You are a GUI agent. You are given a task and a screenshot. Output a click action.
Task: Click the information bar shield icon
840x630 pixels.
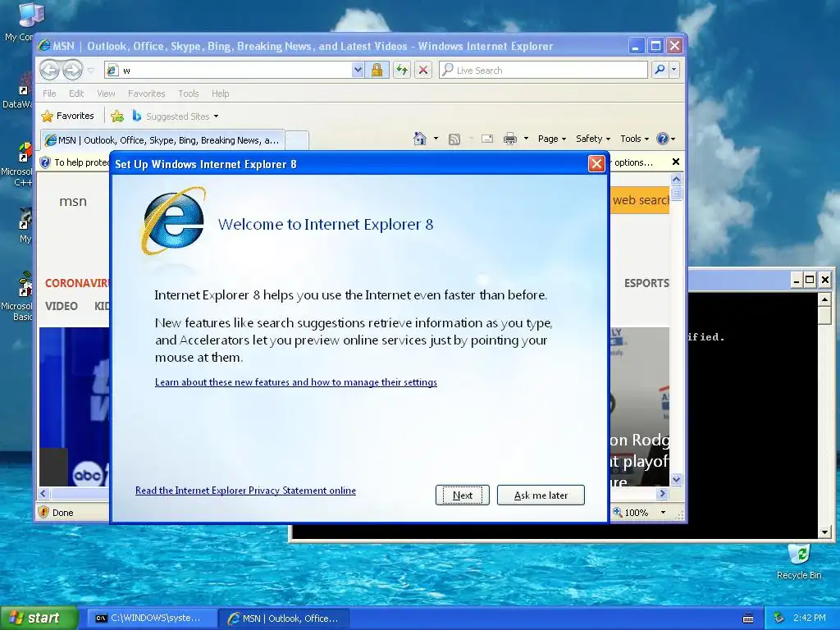point(46,162)
